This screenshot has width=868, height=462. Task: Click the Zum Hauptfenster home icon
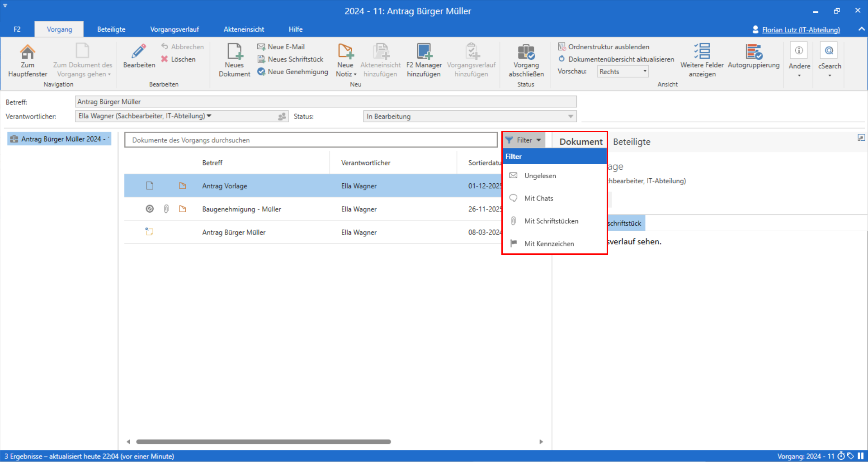tap(27, 52)
